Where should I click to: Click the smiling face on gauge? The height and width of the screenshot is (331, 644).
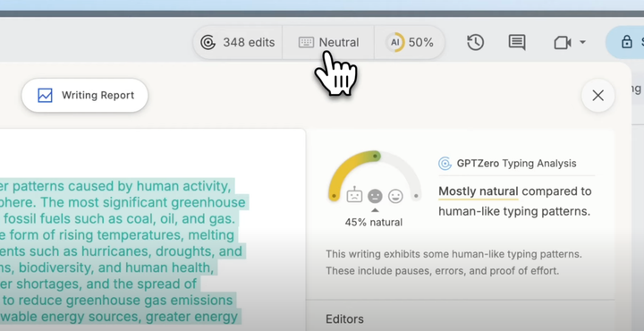point(395,196)
